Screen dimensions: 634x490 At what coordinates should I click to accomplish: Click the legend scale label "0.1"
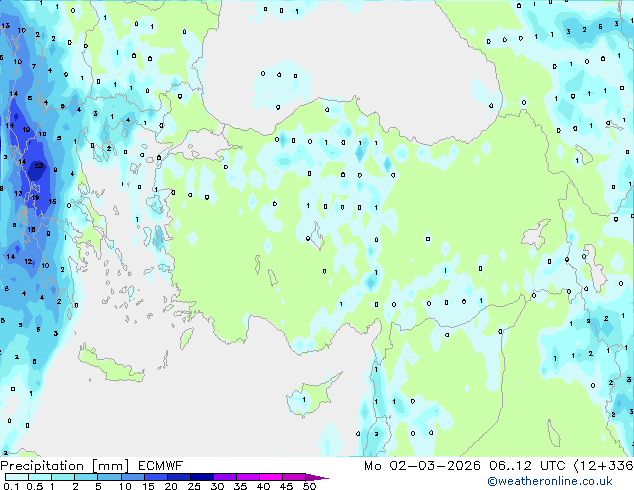tap(12, 486)
